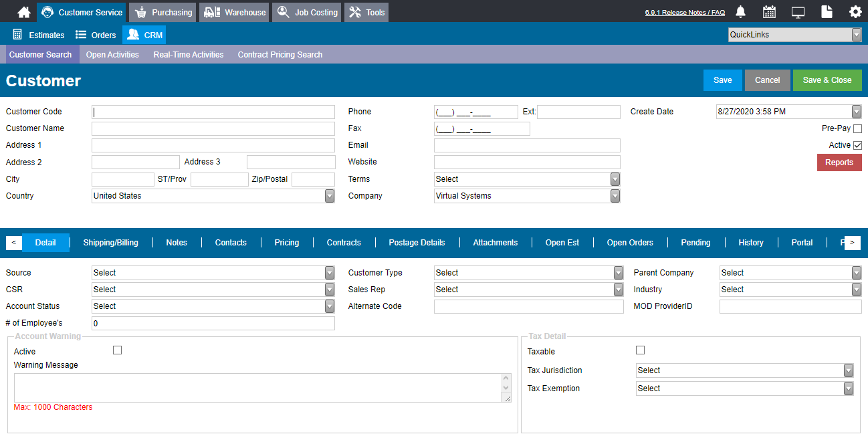The width and height of the screenshot is (868, 440).
Task: Click the red Reports button
Action: pos(839,162)
